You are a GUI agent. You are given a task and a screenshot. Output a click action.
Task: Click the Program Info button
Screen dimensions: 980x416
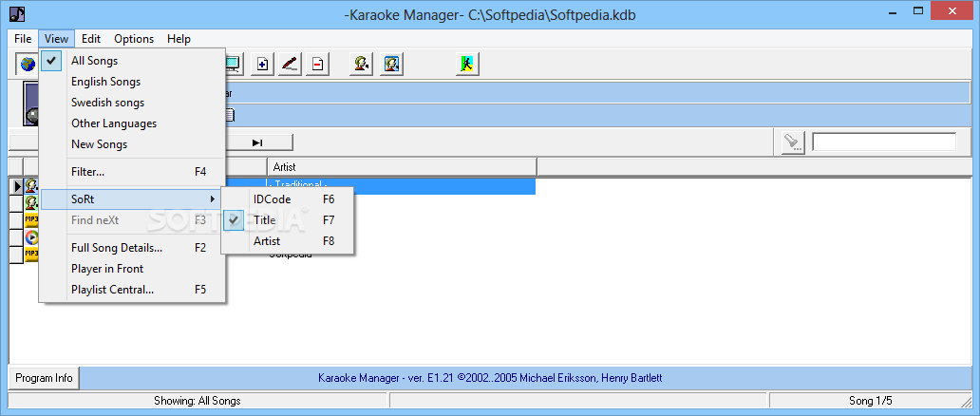44,378
